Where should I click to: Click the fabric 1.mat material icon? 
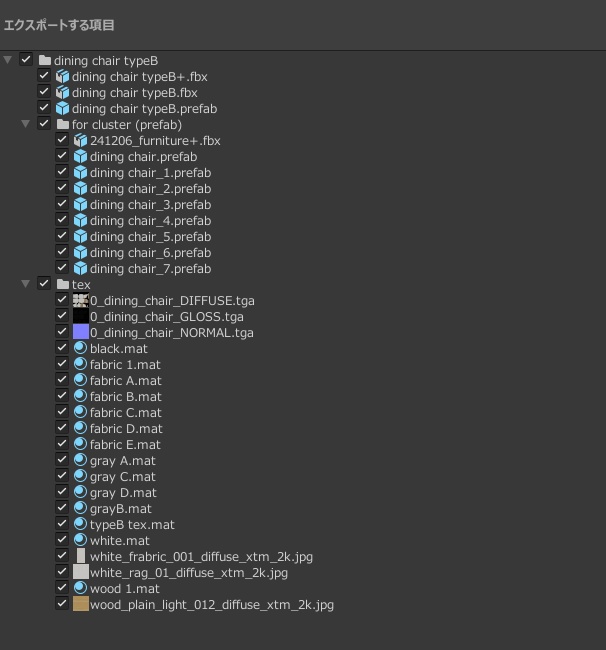click(x=80, y=364)
